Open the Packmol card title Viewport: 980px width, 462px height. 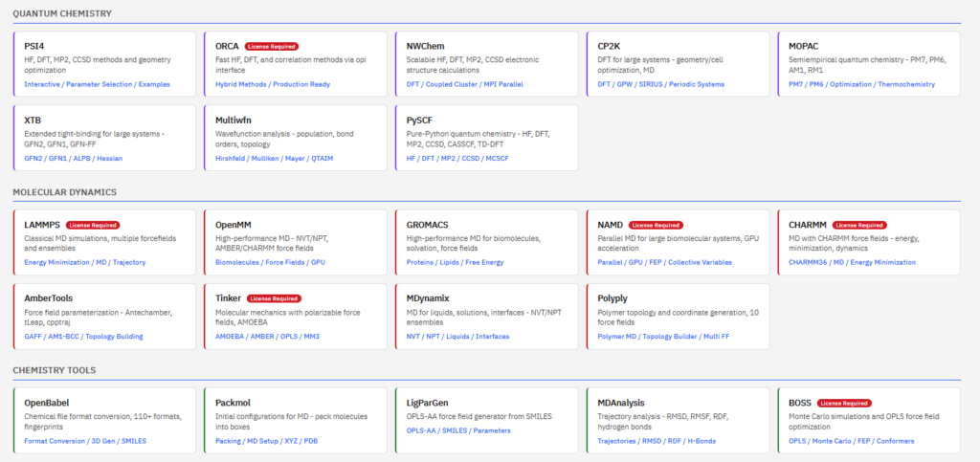(233, 403)
